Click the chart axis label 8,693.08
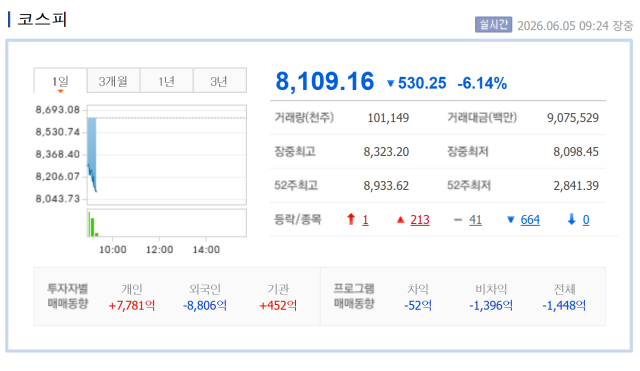This screenshot has width=640, height=371. (58, 110)
